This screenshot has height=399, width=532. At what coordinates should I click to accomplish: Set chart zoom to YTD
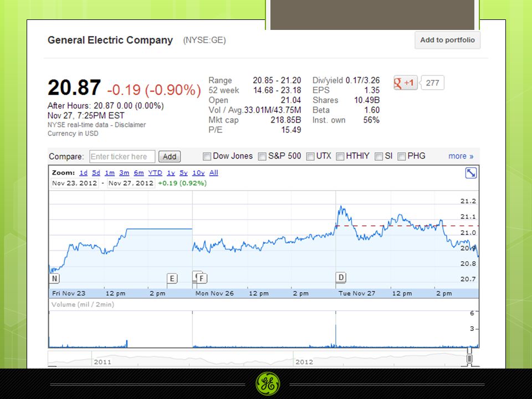point(155,173)
